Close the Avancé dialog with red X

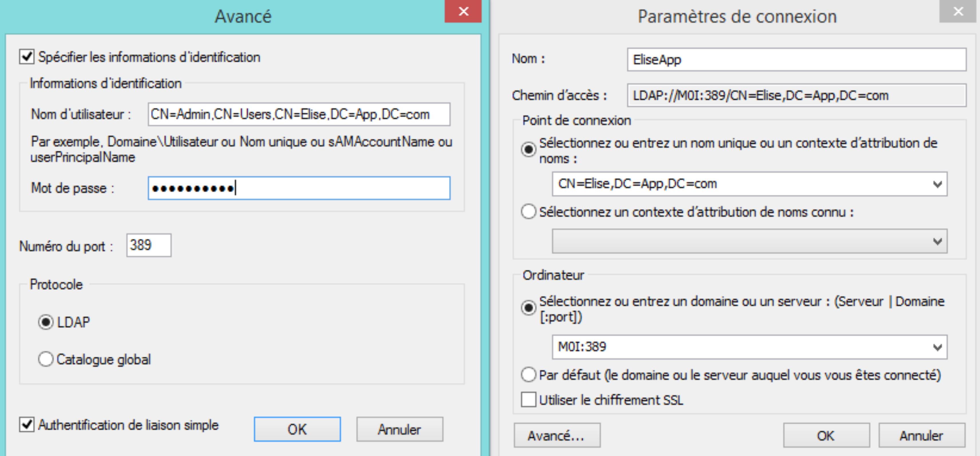click(463, 11)
